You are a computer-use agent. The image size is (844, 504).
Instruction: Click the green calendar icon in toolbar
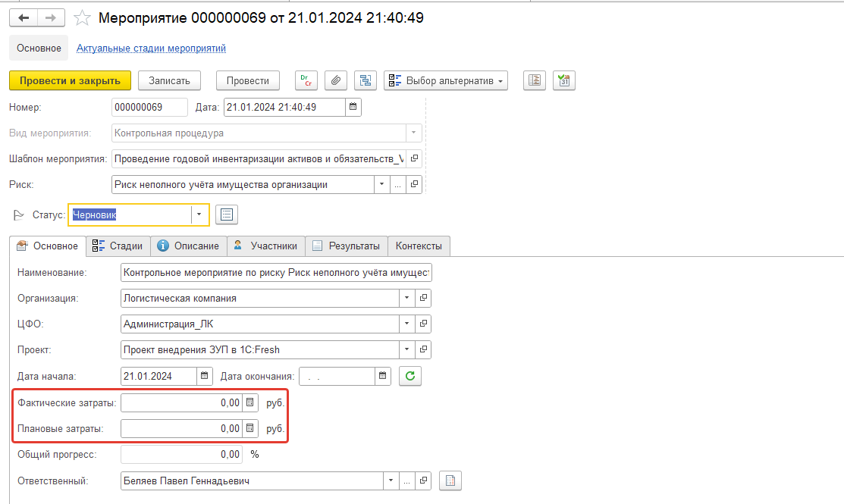click(x=564, y=80)
